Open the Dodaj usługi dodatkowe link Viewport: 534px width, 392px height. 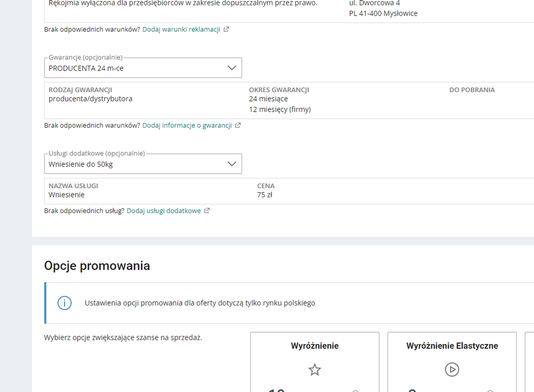pos(164,211)
